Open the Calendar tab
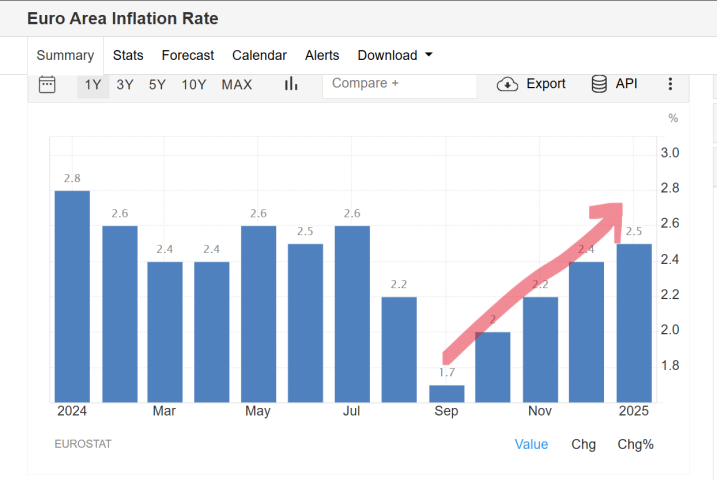Image resolution: width=717 pixels, height=480 pixels. 259,55
